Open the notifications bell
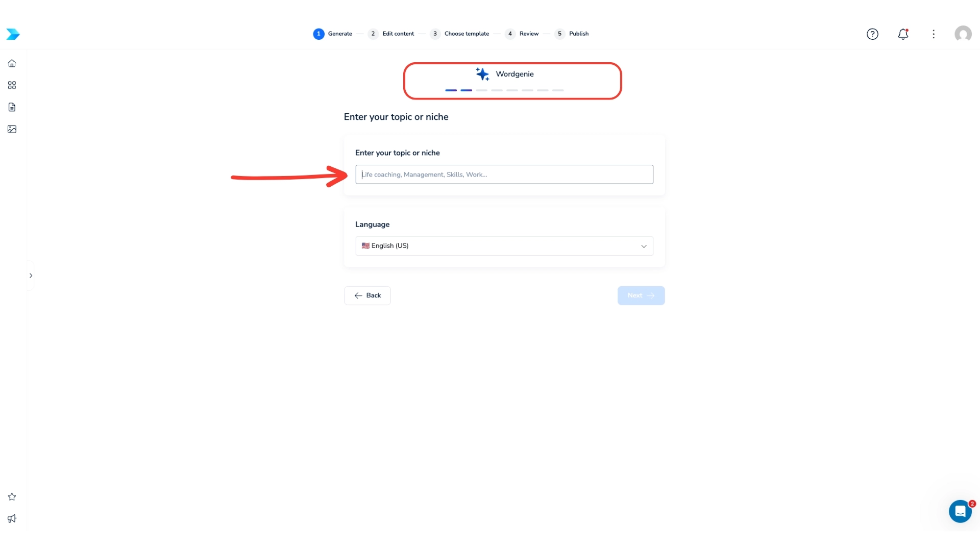The width and height of the screenshot is (980, 551). click(x=903, y=34)
